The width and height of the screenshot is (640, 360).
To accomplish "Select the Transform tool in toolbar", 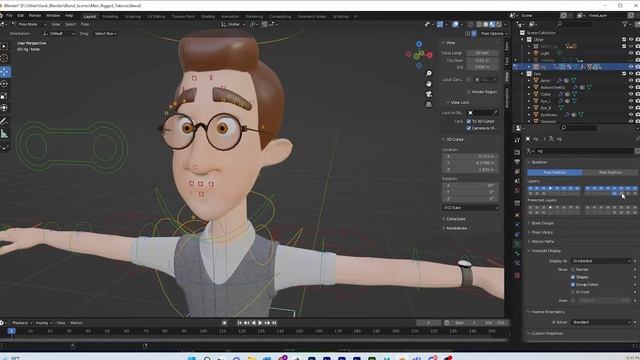I will pyautogui.click(x=4, y=108).
